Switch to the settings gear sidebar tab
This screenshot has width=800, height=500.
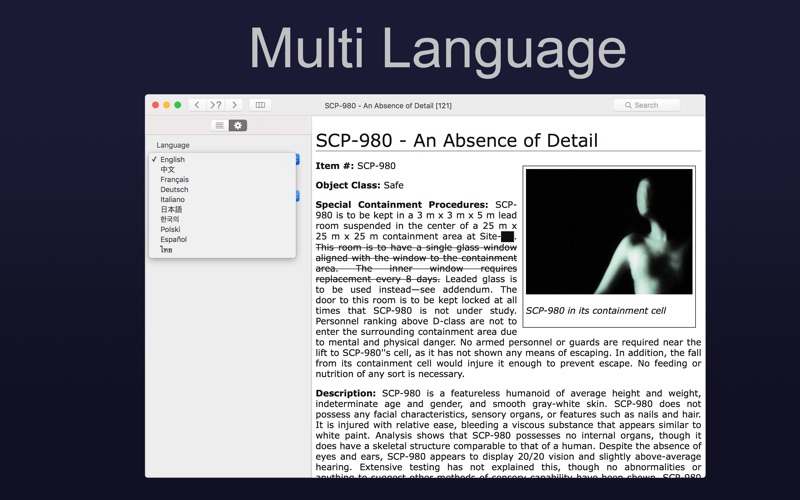238,126
